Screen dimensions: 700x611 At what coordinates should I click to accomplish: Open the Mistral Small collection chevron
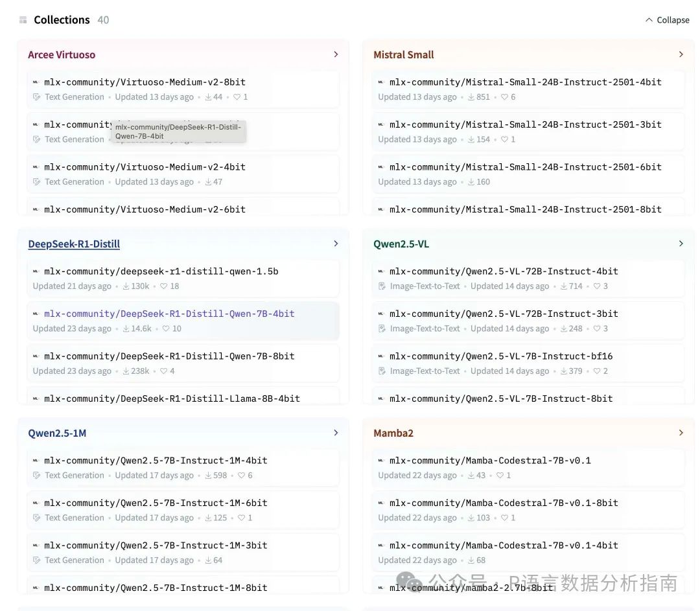(681, 54)
